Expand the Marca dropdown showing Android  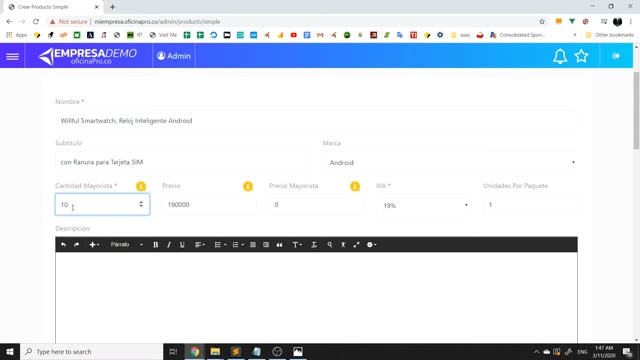450,162
